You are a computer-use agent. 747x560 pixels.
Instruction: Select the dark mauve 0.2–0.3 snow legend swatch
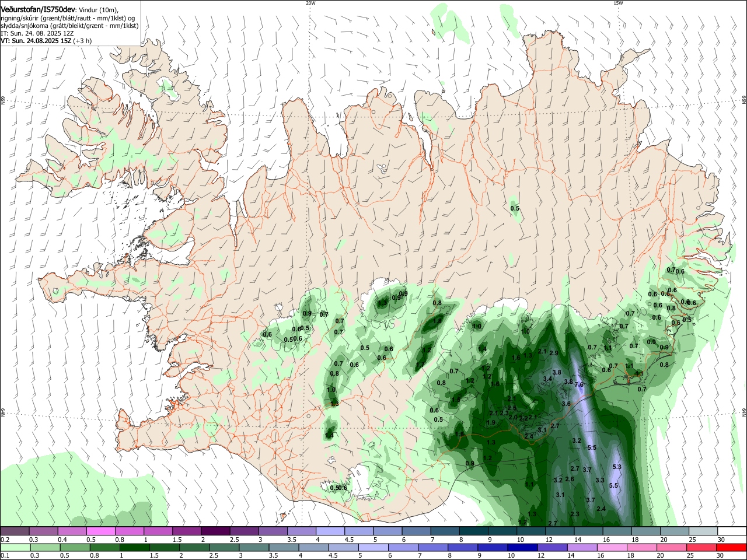15,531
